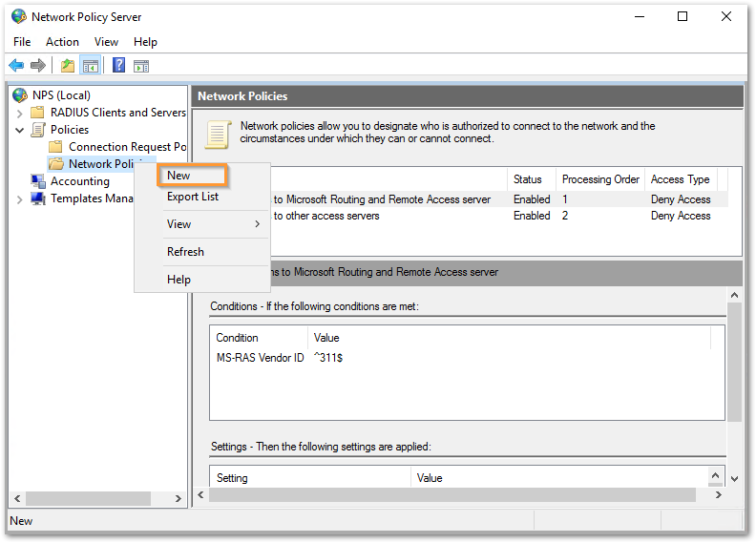
Task: Expand the Templates Management node
Action: (20, 198)
